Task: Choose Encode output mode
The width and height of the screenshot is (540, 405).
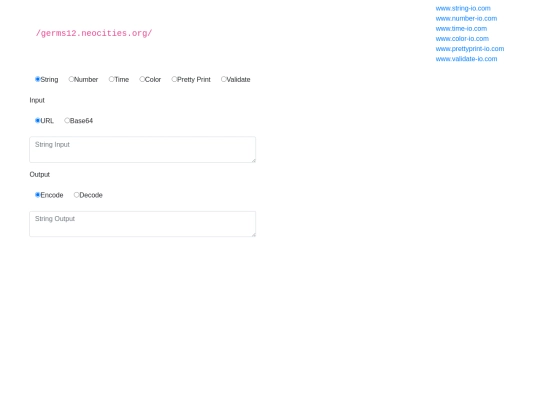Action: click(38, 195)
